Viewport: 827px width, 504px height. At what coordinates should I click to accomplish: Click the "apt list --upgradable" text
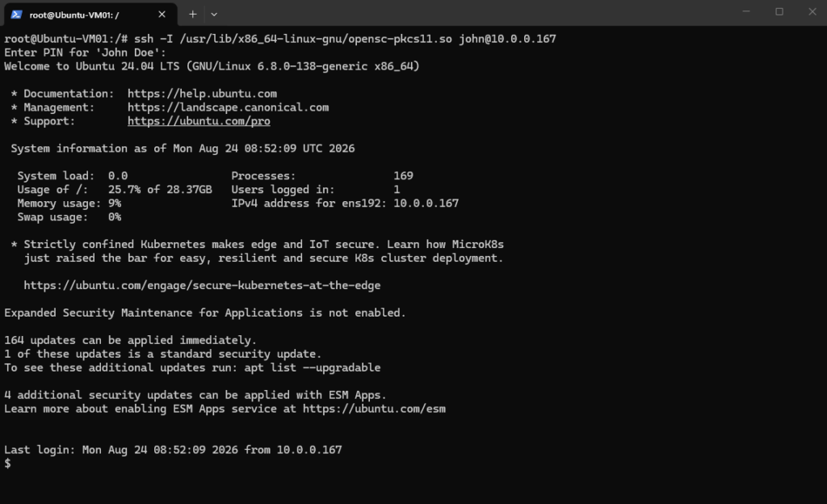pos(313,367)
